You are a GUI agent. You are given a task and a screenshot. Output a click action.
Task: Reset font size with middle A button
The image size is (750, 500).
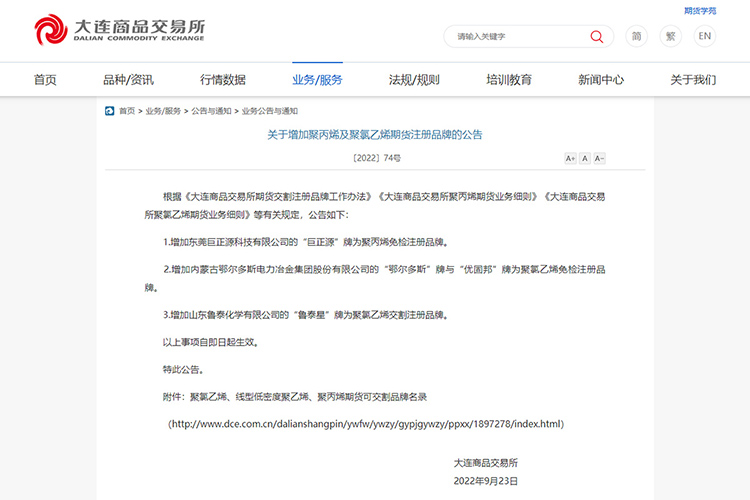click(585, 158)
